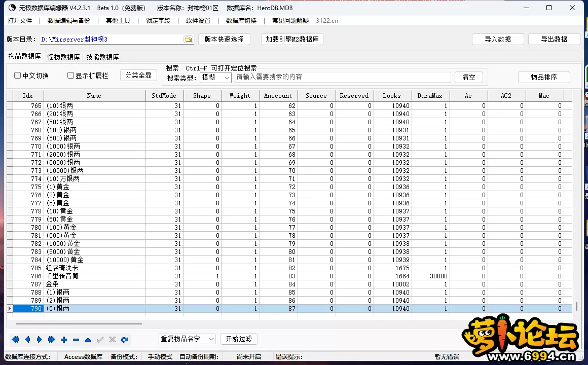
Task: Click the DuraMax column header
Action: pos(431,96)
